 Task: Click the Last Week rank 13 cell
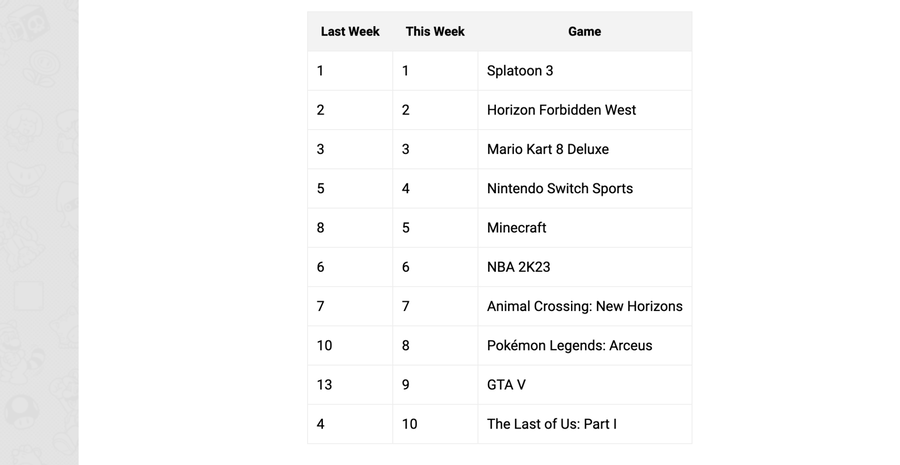[x=324, y=385]
